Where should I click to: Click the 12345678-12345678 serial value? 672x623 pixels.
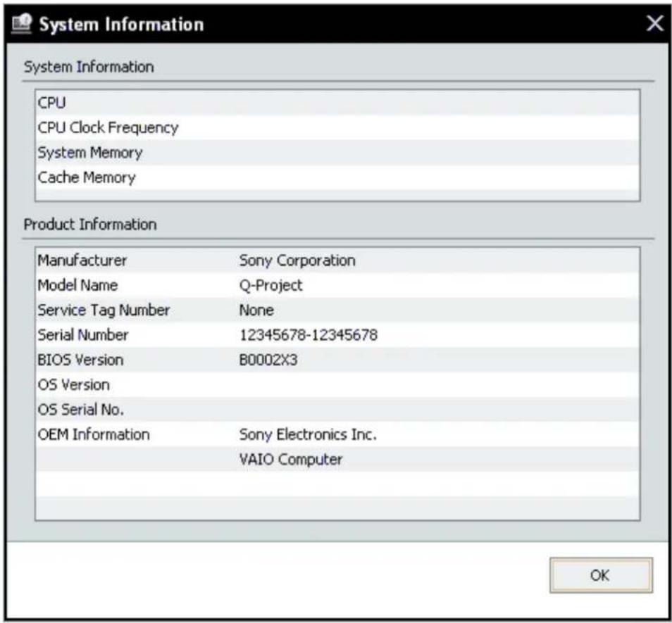coord(308,335)
